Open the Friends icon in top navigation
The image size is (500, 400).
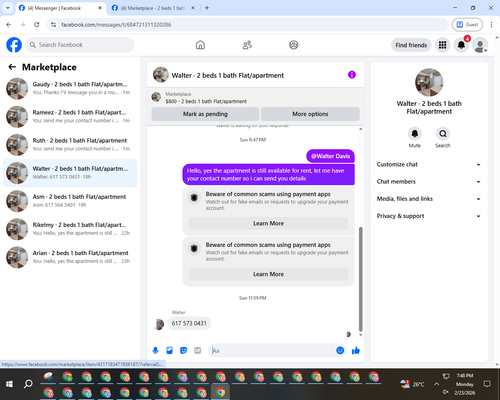pos(247,45)
